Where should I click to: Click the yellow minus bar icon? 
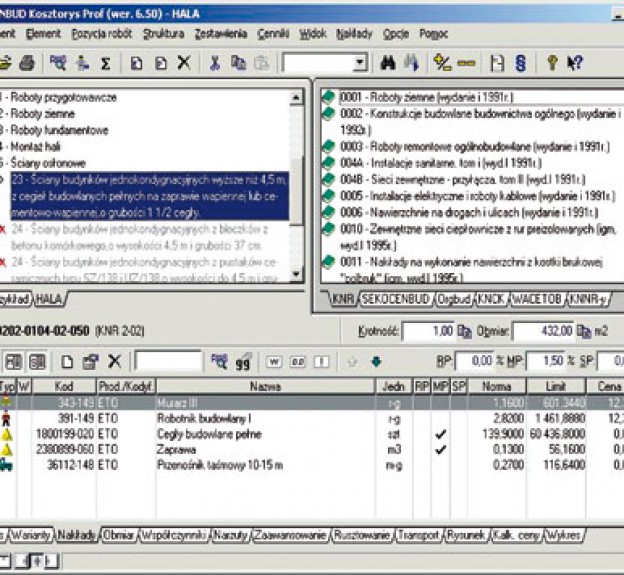click(x=466, y=63)
